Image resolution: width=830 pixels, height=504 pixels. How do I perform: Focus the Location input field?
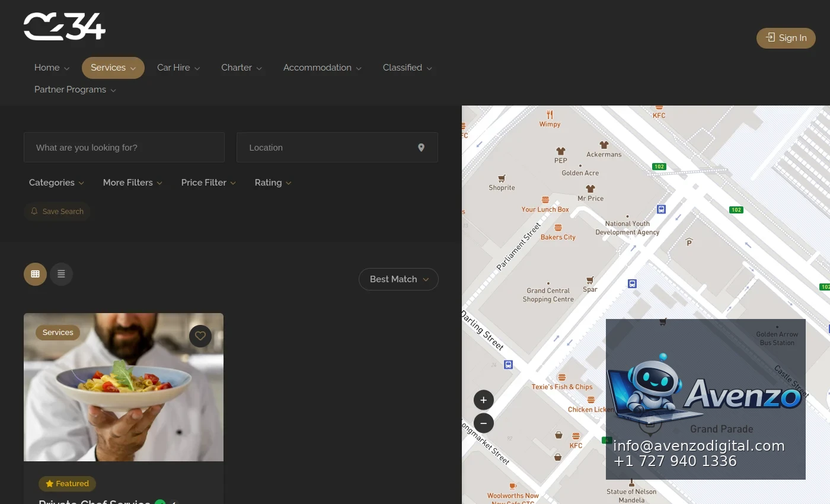tap(337, 148)
